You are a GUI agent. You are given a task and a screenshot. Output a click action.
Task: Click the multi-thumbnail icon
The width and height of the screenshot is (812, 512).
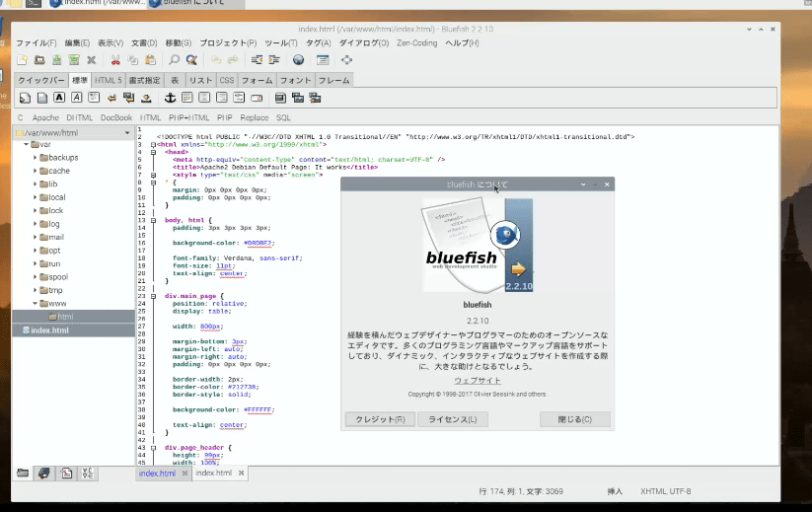pos(315,98)
